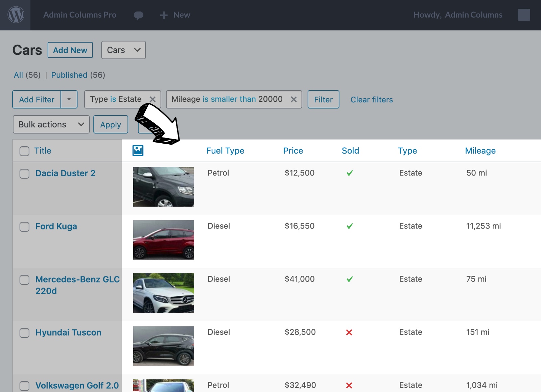The image size is (541, 392).
Task: Click the red Sold cross for Hyundai Tuscon
Action: (x=350, y=332)
